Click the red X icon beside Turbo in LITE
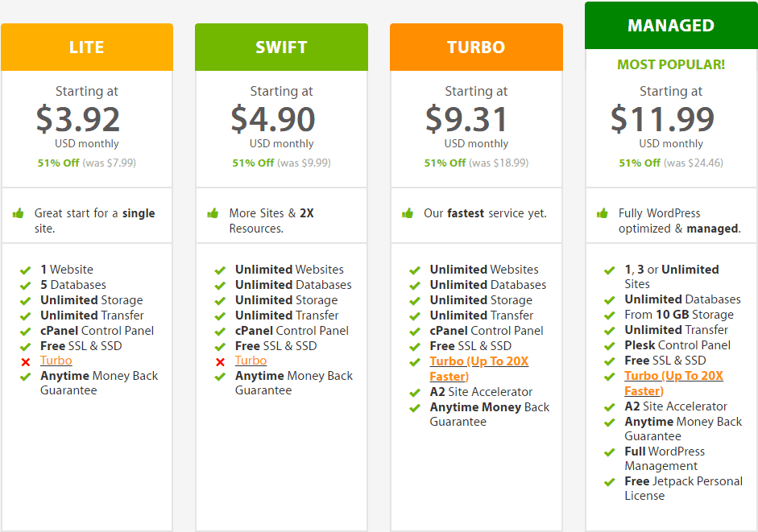 26,362
